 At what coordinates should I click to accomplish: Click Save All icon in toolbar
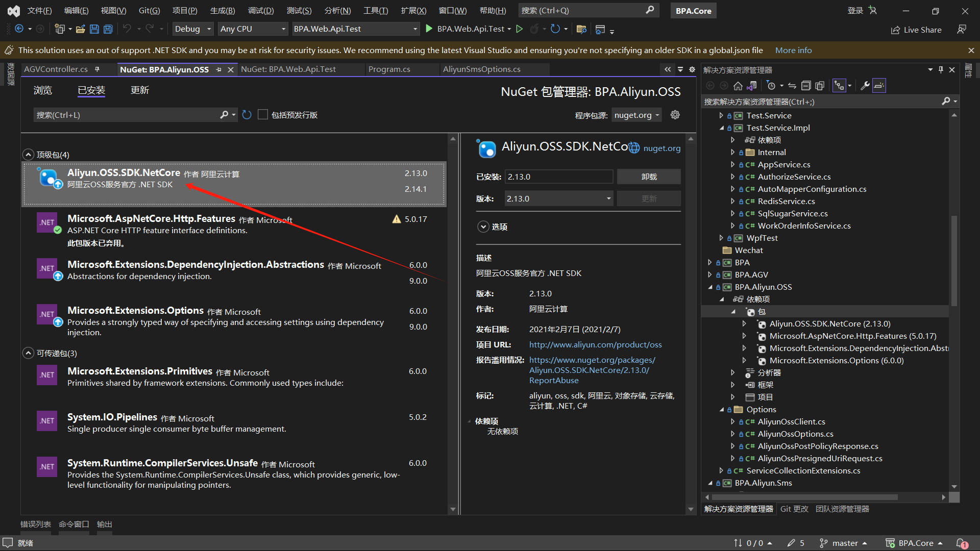tap(108, 29)
